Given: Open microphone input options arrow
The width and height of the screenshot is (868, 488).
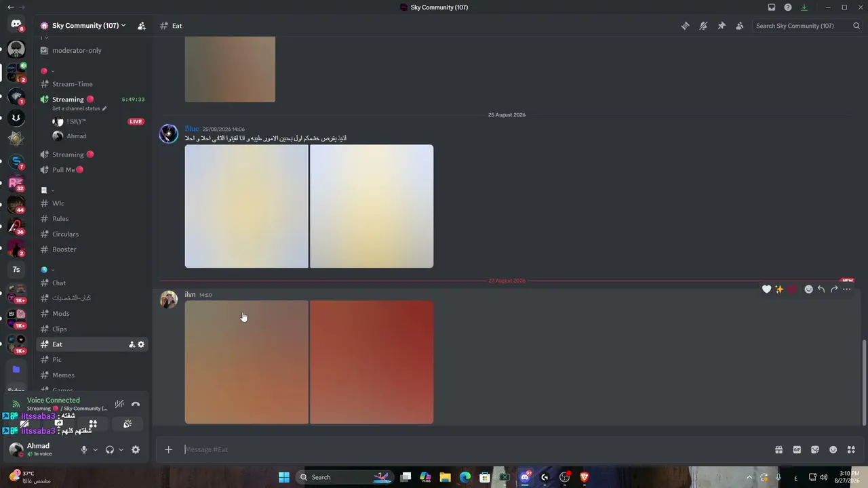Looking at the screenshot, I should pos(95,449).
